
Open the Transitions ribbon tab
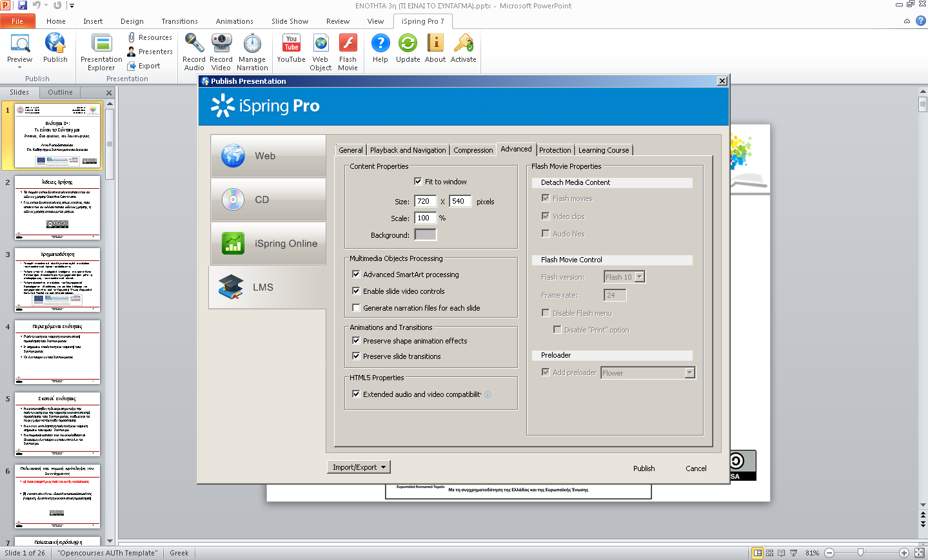[180, 21]
